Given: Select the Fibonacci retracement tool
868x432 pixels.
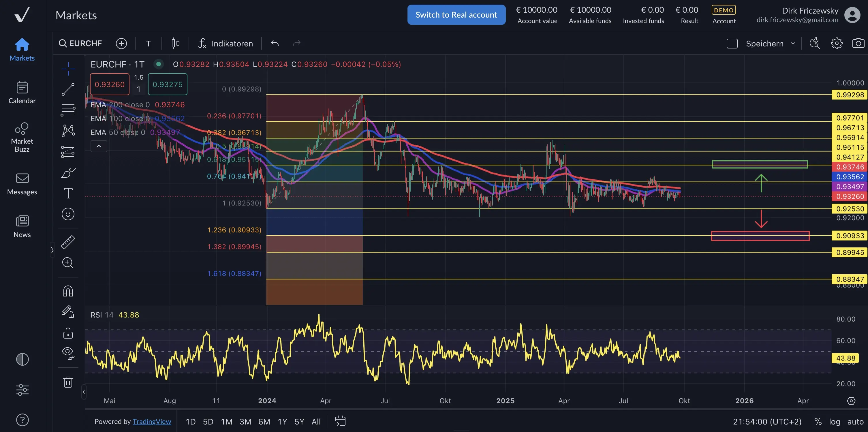Looking at the screenshot, I should [x=68, y=110].
